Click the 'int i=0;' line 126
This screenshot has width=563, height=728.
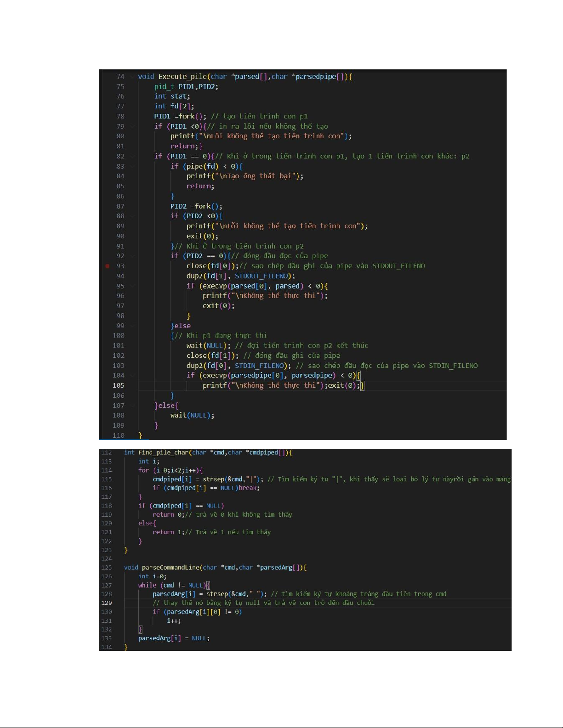pos(153,576)
